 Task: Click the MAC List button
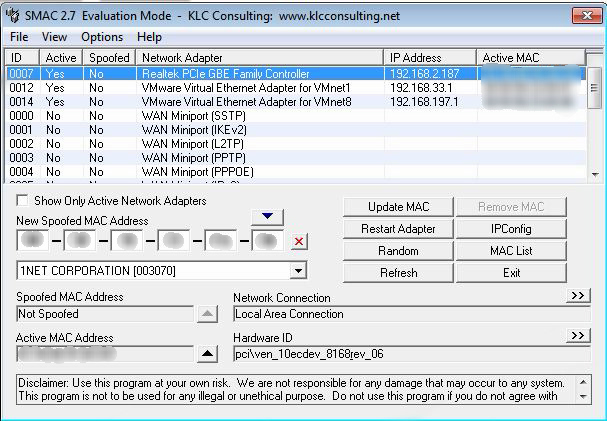[x=512, y=251]
